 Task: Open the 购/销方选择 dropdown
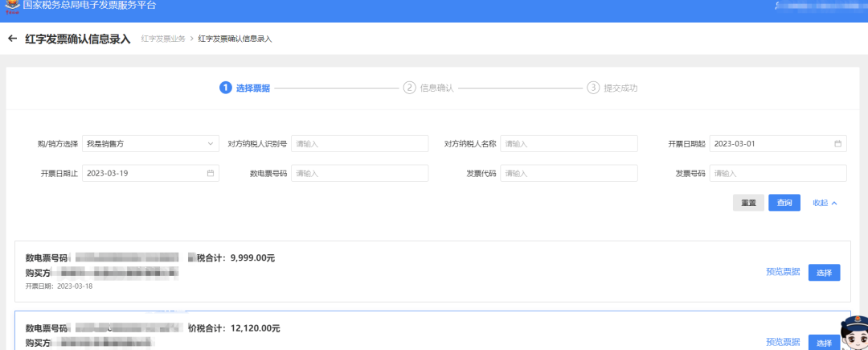coord(150,144)
